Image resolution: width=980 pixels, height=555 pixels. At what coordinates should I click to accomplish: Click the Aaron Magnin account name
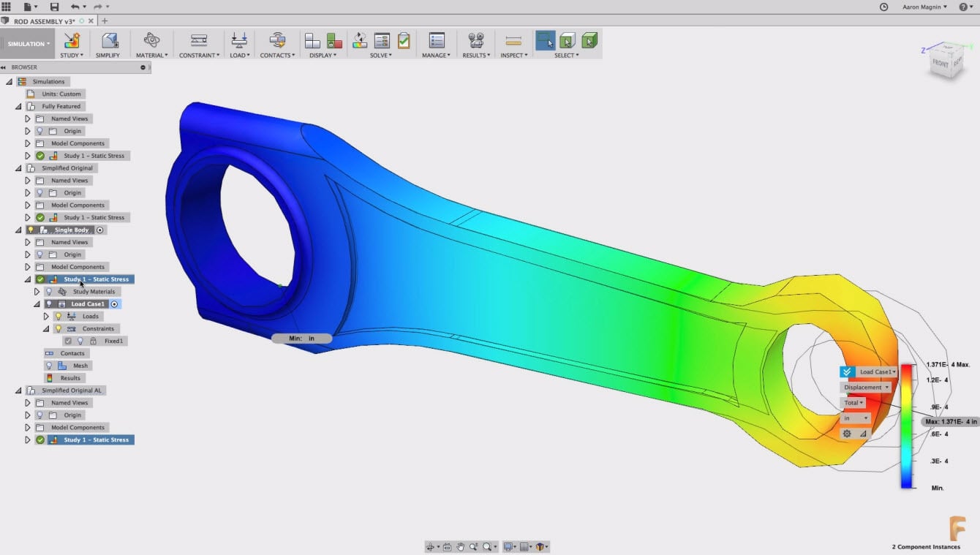coord(923,7)
